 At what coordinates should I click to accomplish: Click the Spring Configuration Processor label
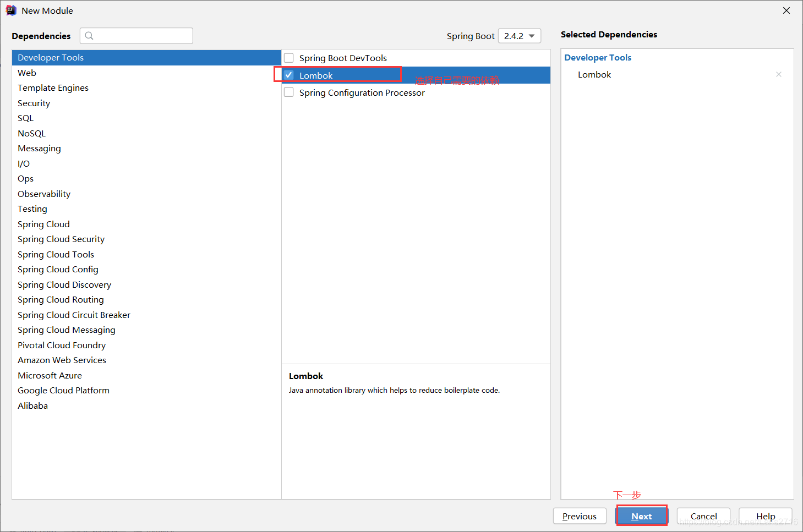362,93
